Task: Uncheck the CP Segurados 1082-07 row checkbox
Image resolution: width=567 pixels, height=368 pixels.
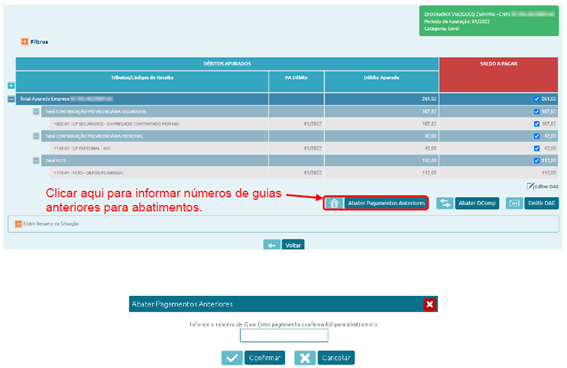Action: tap(537, 124)
